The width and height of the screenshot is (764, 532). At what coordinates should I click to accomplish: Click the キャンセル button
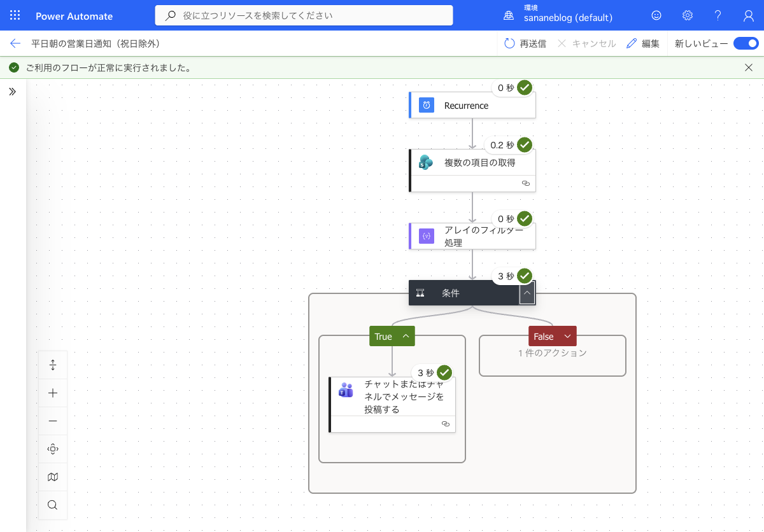[x=586, y=43]
